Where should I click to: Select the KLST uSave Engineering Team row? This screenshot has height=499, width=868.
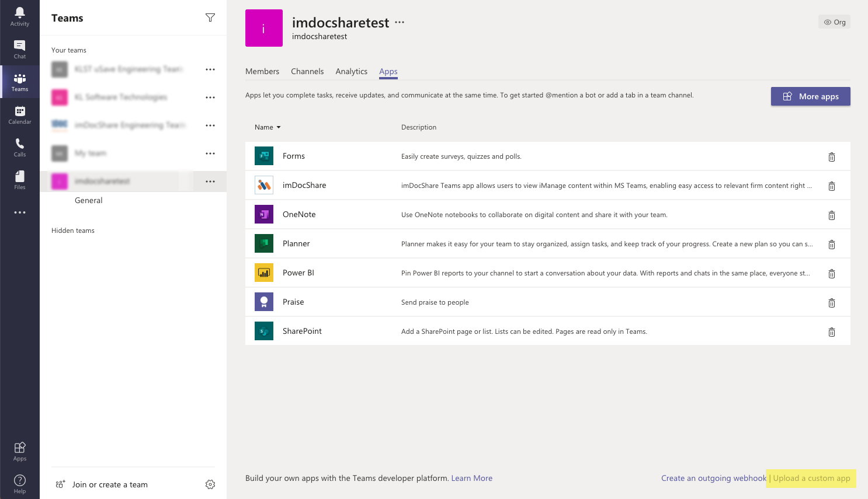133,69
